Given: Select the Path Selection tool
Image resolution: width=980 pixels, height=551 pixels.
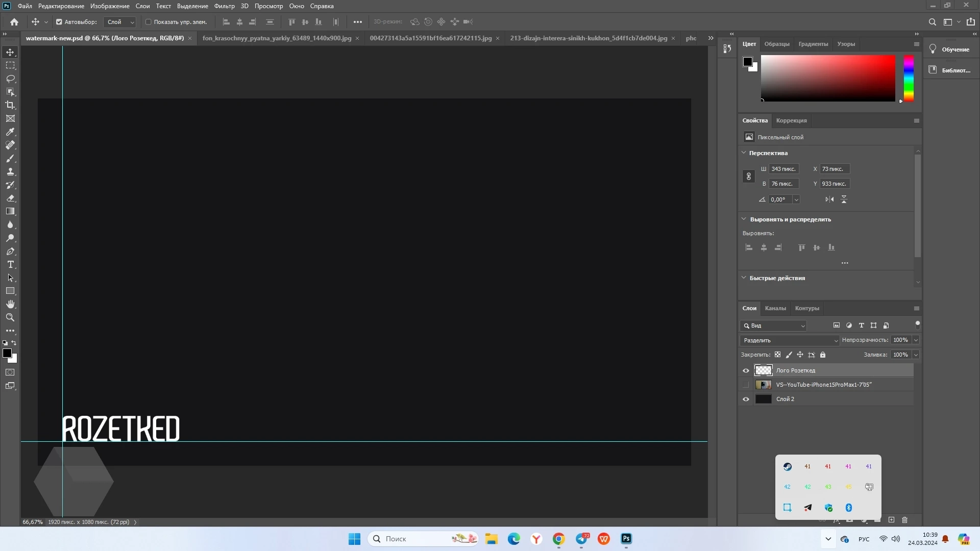Looking at the screenshot, I should 10,278.
